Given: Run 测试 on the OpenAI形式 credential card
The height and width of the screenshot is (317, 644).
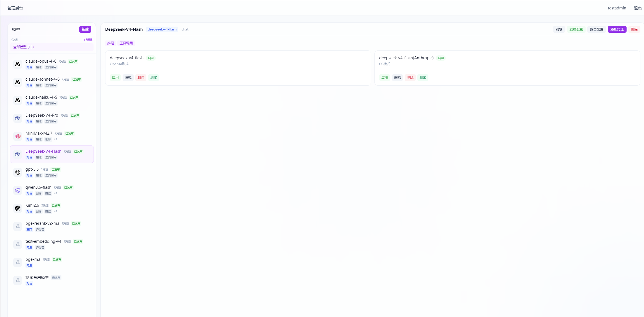Looking at the screenshot, I should 154,78.
